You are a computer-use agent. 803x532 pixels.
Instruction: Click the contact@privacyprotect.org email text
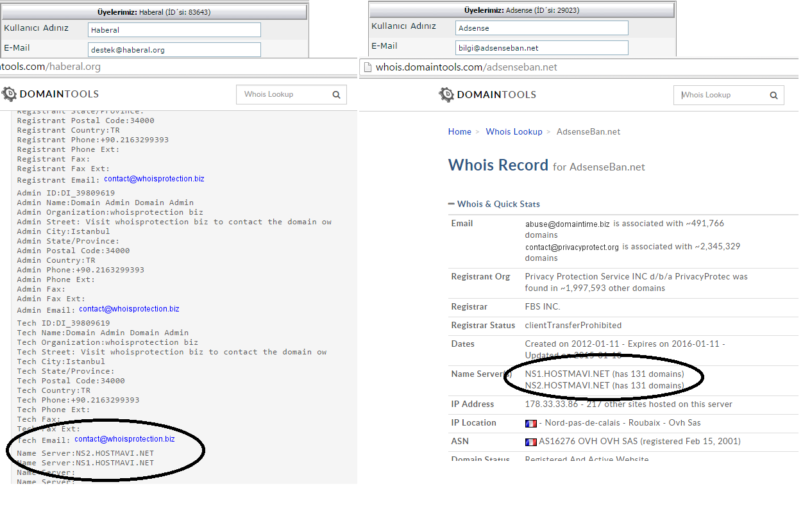point(572,247)
